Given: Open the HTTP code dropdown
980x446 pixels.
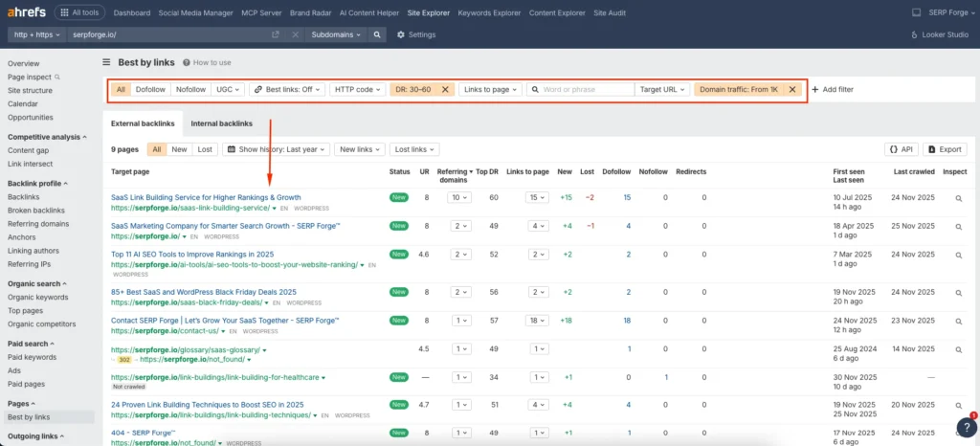Looking at the screenshot, I should [x=357, y=89].
